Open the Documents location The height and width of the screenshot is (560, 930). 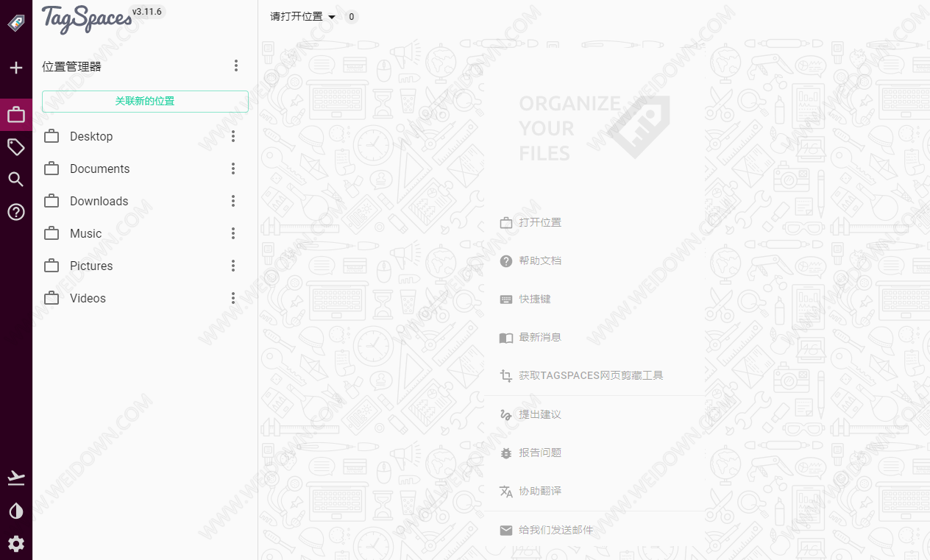point(99,169)
